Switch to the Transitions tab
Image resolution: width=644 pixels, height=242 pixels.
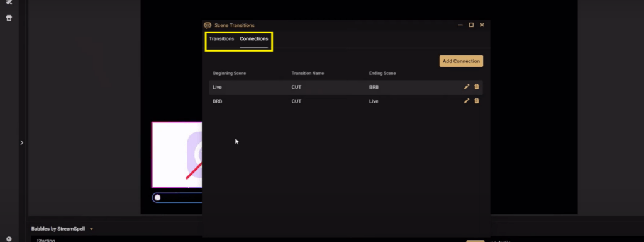[221, 38]
